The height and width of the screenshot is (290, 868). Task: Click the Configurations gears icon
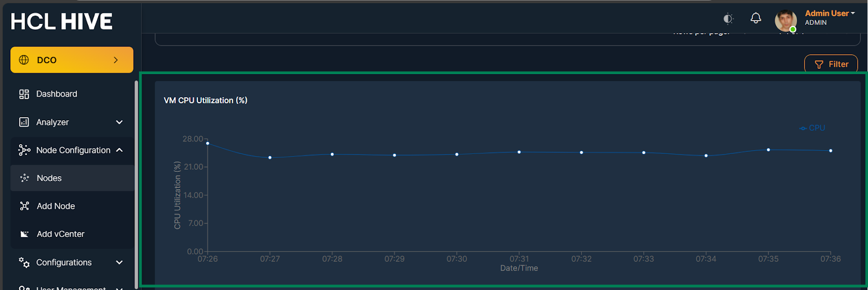(24, 262)
